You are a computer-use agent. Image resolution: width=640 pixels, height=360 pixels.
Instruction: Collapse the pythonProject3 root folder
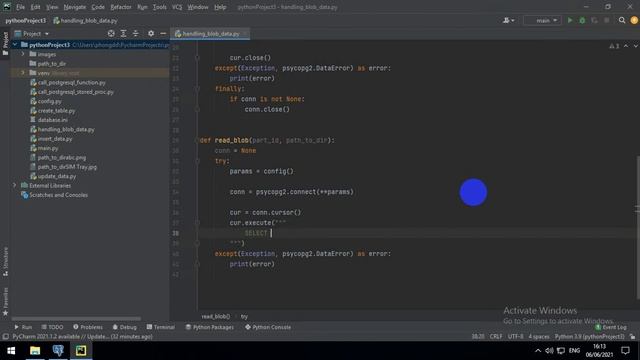(15, 44)
